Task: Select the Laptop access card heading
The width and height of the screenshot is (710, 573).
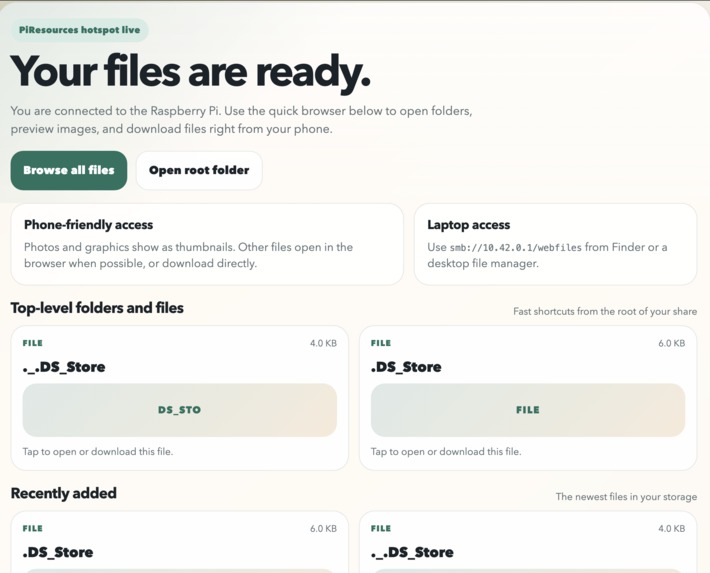Action: pyautogui.click(x=469, y=225)
